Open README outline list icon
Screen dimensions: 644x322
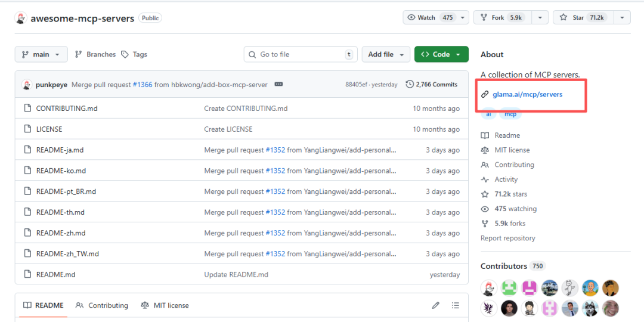[x=456, y=305]
